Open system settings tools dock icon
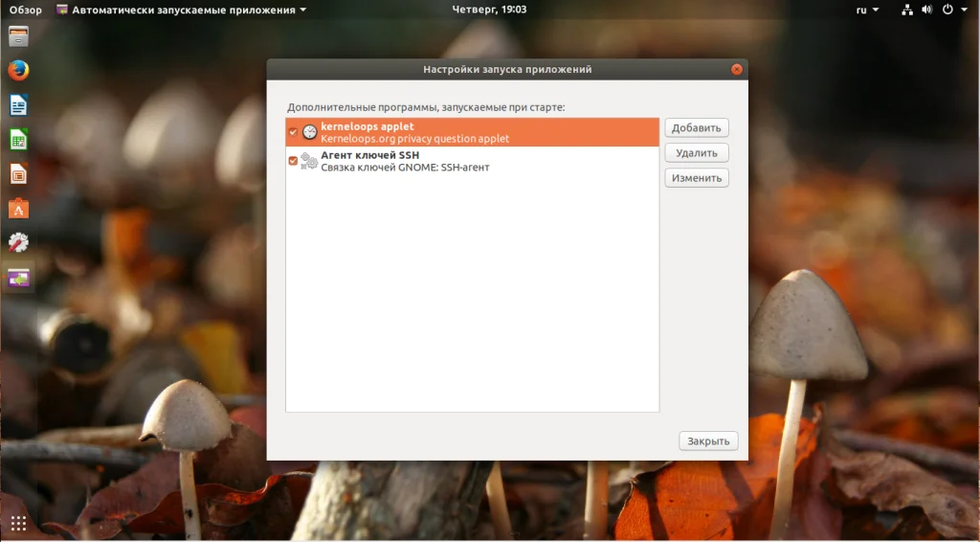This screenshot has height=542, width=980. point(18,242)
